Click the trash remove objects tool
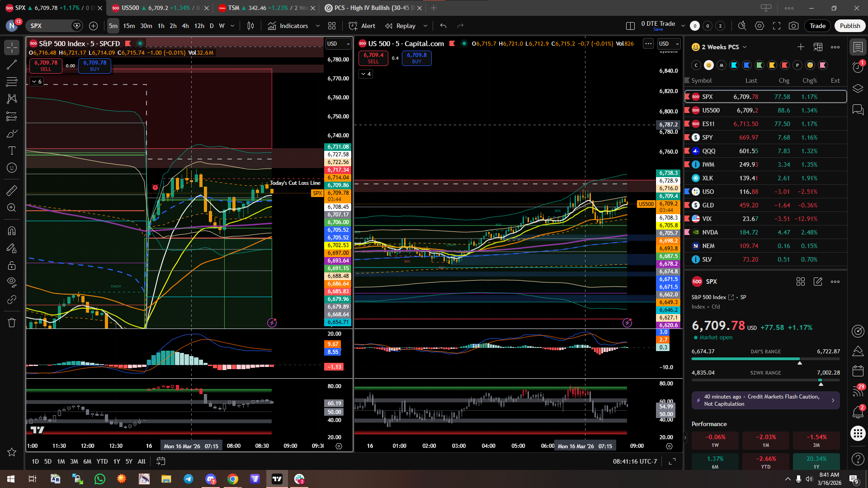This screenshot has width=868, height=488. pyautogui.click(x=12, y=323)
